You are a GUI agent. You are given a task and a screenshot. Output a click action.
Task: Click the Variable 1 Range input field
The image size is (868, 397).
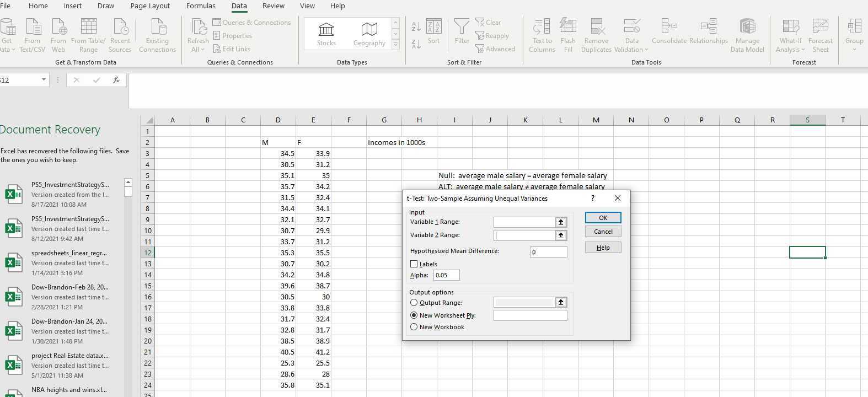524,222
